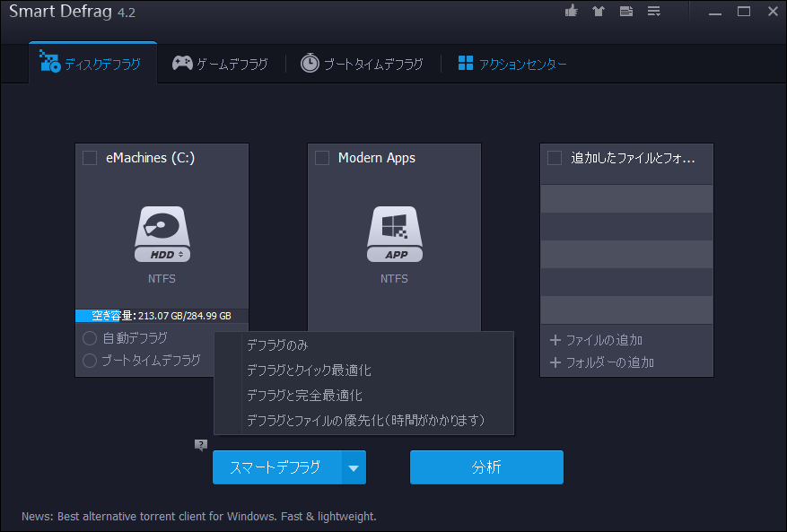787x532 pixels.
Task: Click the 空き容量 free space bar
Action: tap(162, 316)
